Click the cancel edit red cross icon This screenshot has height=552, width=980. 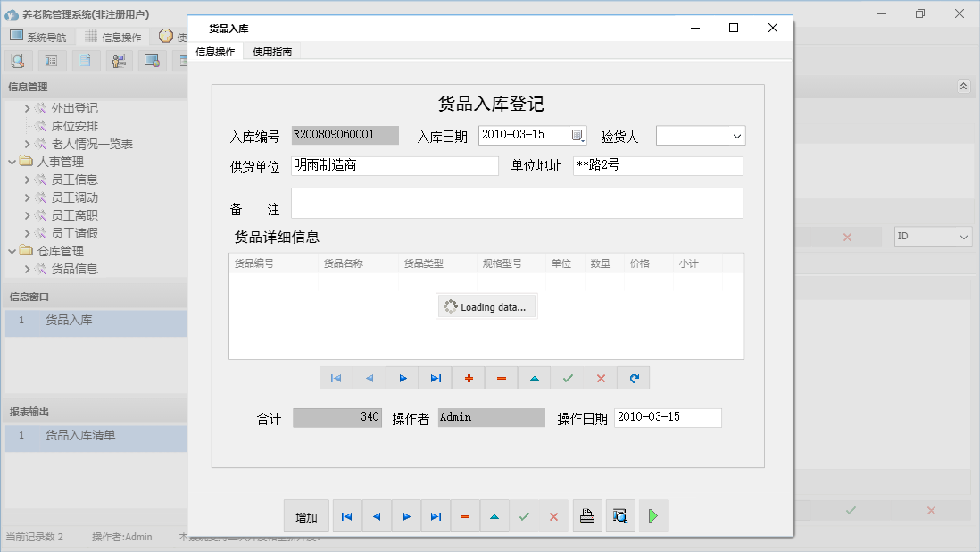point(599,378)
